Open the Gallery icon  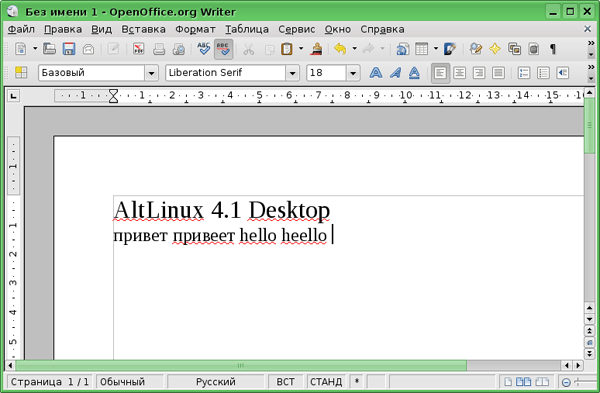pos(515,49)
